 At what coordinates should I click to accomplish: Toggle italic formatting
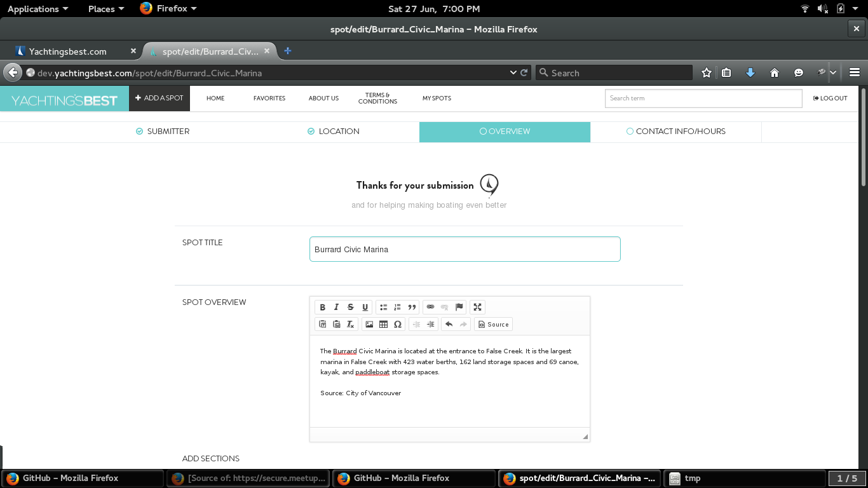click(336, 308)
